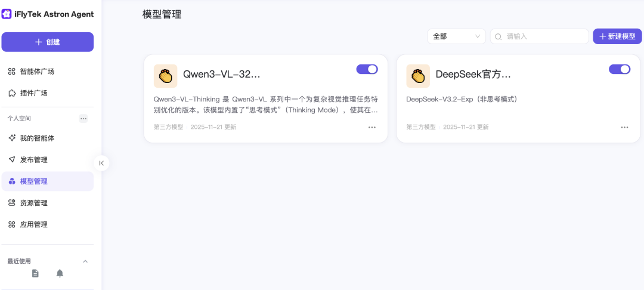Viewport: 644px width, 290px height.
Task: Click the 新建模型 button
Action: pyautogui.click(x=617, y=36)
